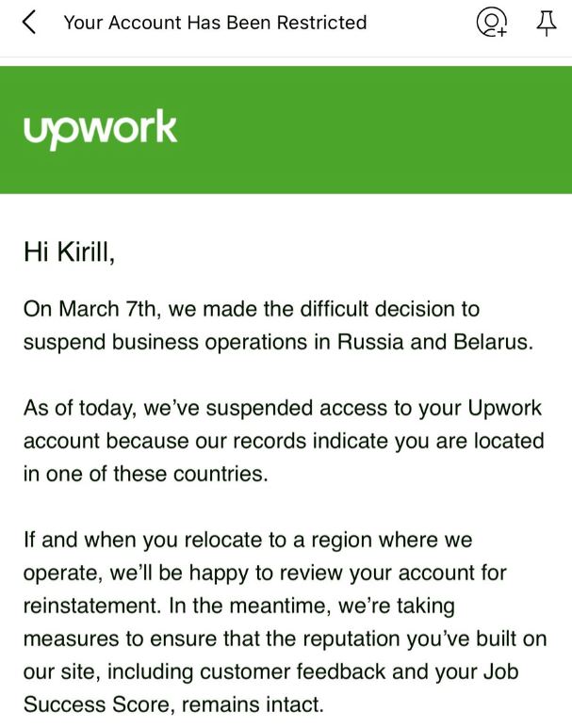Image resolution: width=572 pixels, height=728 pixels.
Task: Tap the add contact person icon
Action: point(491,23)
